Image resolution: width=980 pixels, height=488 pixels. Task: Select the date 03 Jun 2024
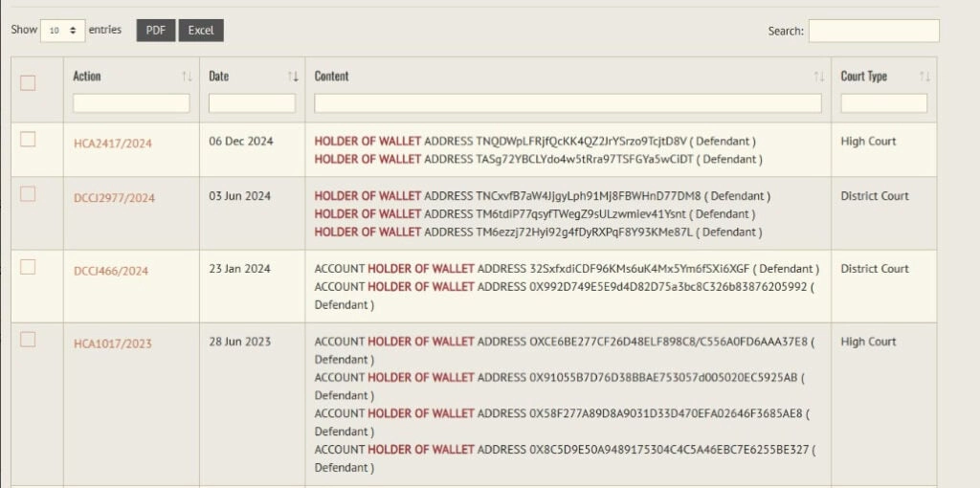coord(240,196)
